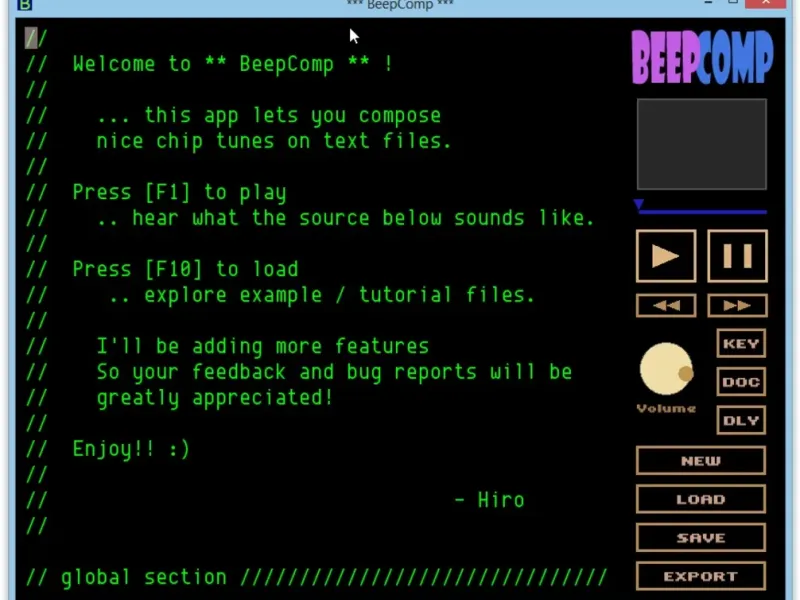Click the blue playback progress bar
The height and width of the screenshot is (600, 800).
(703, 212)
